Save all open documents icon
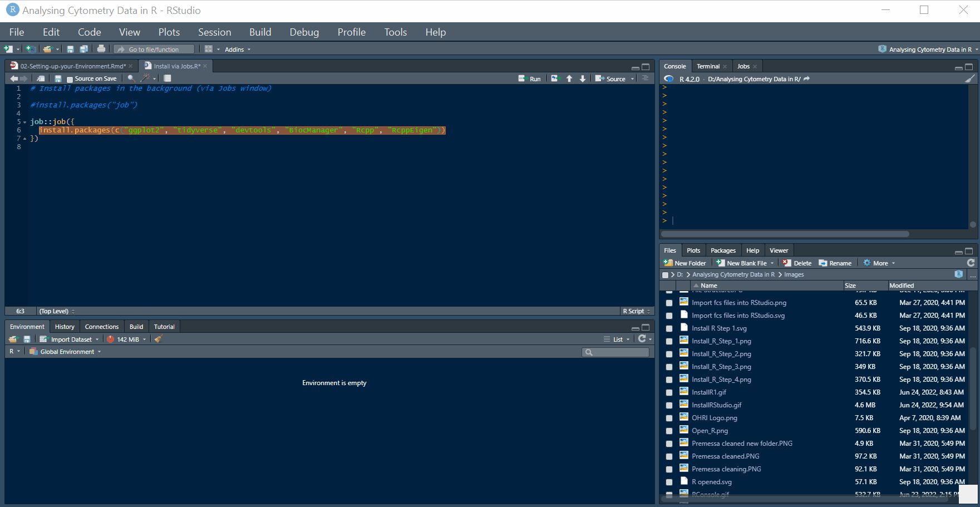Image resolution: width=980 pixels, height=507 pixels. (x=83, y=49)
